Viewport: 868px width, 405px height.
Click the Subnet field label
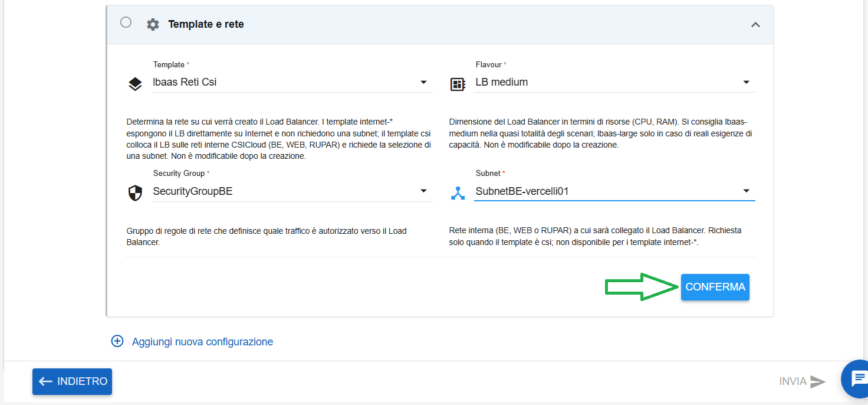click(490, 174)
